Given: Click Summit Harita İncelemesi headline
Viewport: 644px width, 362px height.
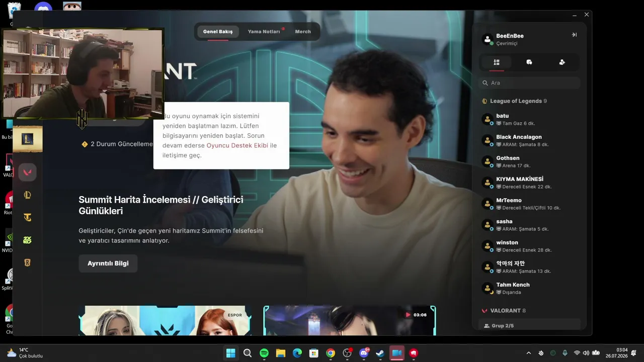Looking at the screenshot, I should 161,205.
